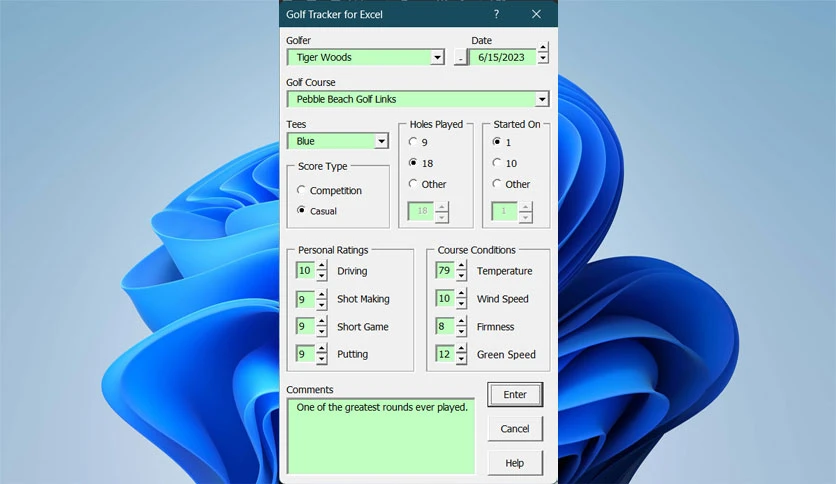Image resolution: width=836 pixels, height=484 pixels.
Task: Decrease the Short Game rating
Action: 321,332
